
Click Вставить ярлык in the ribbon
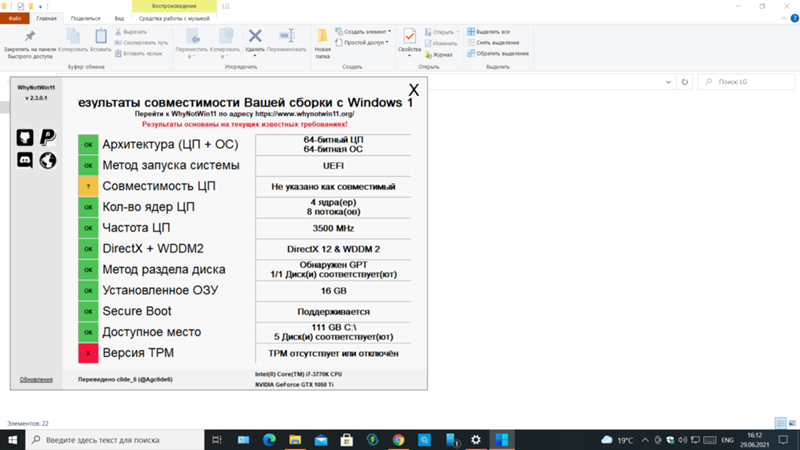(139, 53)
